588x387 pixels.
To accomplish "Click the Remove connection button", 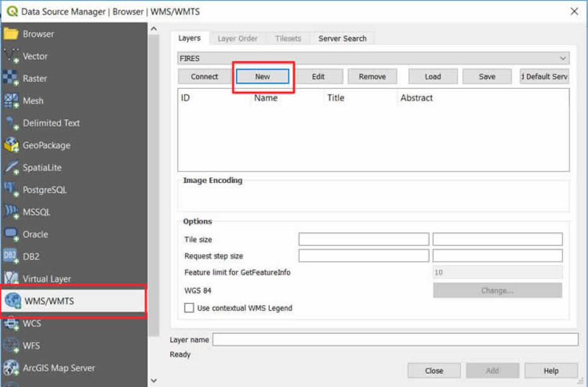I will click(372, 76).
